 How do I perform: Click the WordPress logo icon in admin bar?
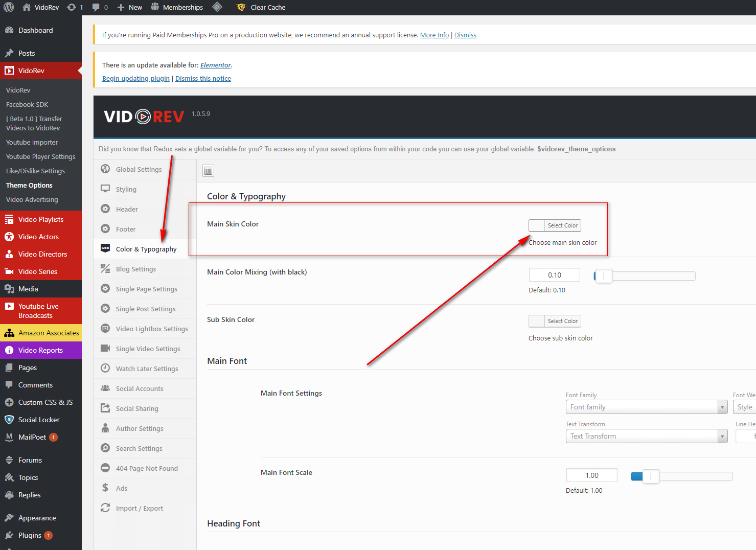point(9,7)
